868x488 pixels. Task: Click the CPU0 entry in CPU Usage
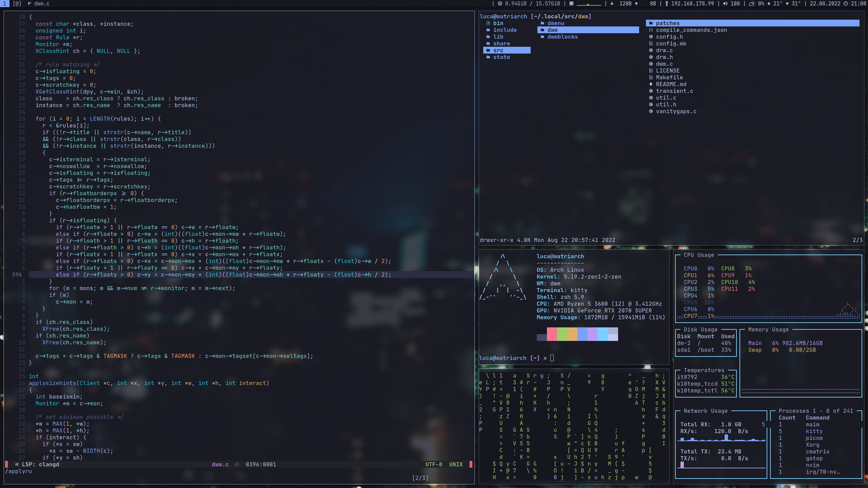click(x=699, y=268)
